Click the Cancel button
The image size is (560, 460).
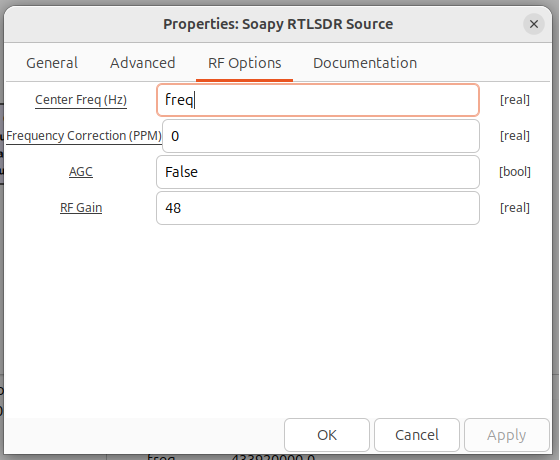[417, 435]
